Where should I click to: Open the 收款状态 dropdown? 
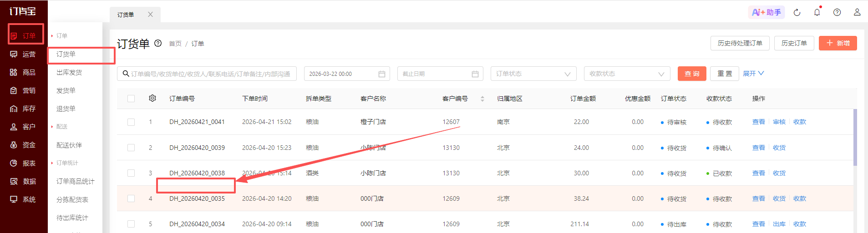(x=627, y=74)
